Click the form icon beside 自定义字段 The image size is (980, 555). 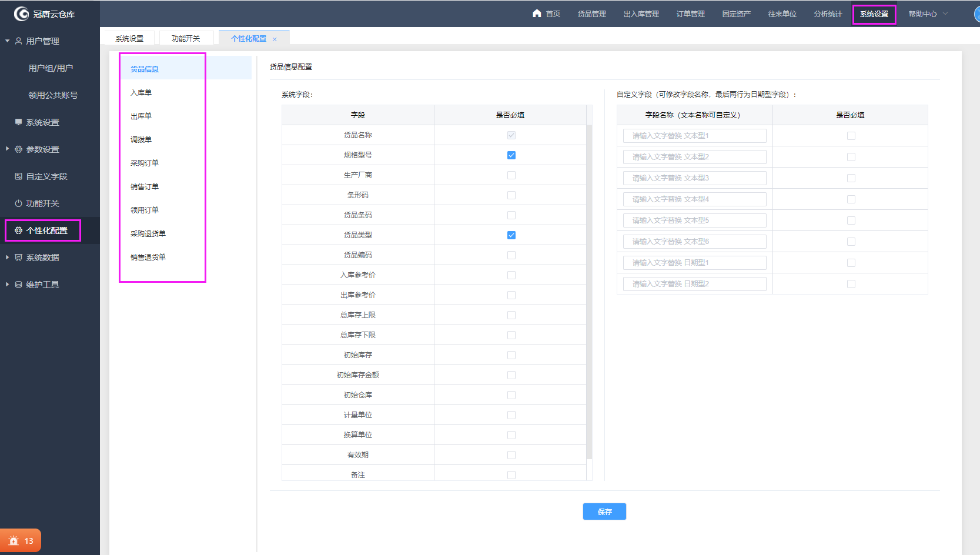[19, 176]
